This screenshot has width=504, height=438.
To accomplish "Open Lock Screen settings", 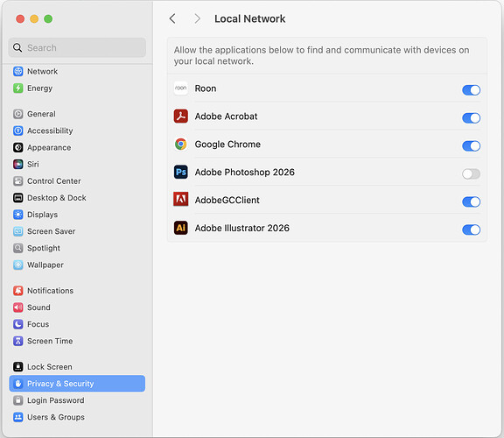I will (x=77, y=366).
